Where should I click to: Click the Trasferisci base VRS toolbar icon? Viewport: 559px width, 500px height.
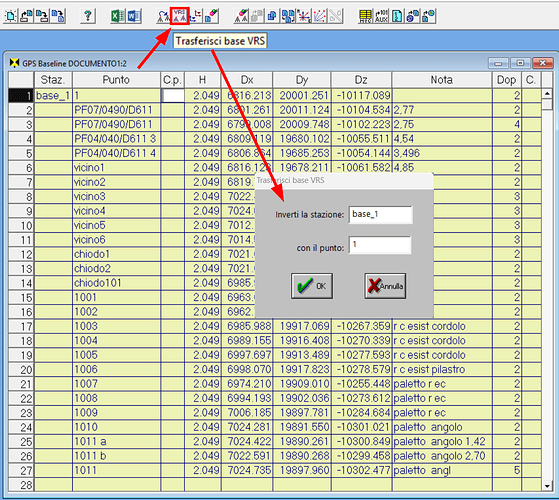(x=179, y=16)
